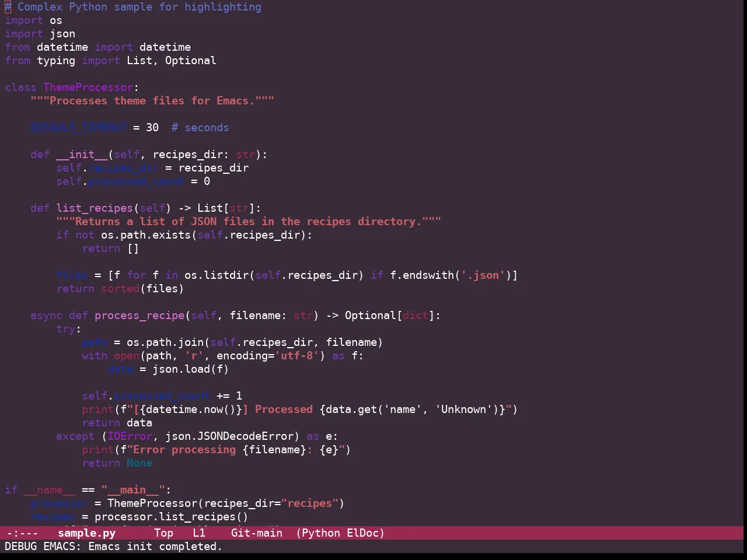Click the 'Returns a list of JSON files' docstring
The height and width of the screenshot is (560, 747).
click(249, 222)
